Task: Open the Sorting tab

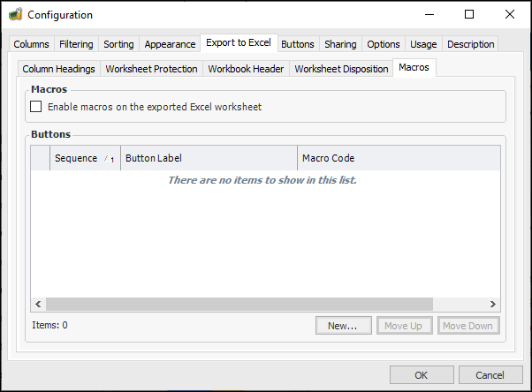Action: pyautogui.click(x=118, y=44)
